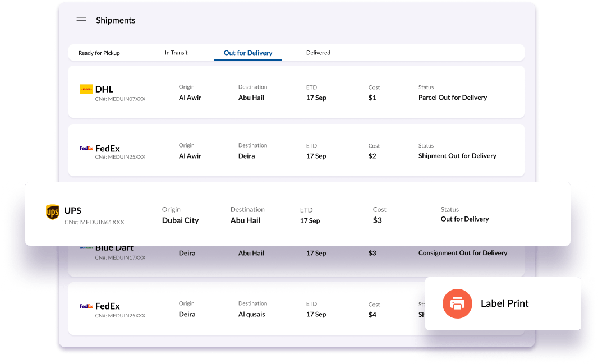Viewport: 598px width, 364px height.
Task: Click Shipment Out for Delivery status
Action: click(457, 156)
